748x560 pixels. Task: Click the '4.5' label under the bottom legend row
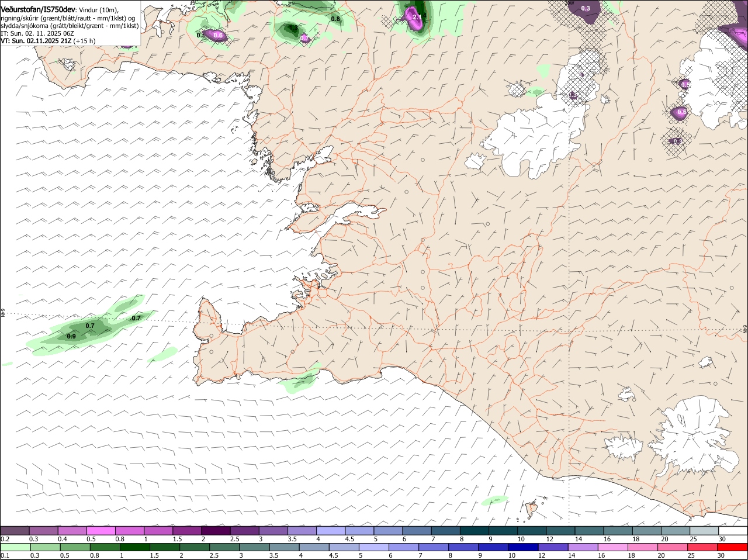(334, 555)
